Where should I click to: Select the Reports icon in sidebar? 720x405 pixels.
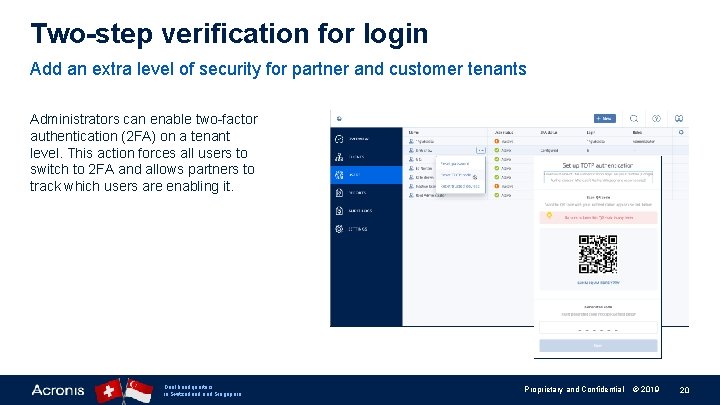click(x=339, y=193)
